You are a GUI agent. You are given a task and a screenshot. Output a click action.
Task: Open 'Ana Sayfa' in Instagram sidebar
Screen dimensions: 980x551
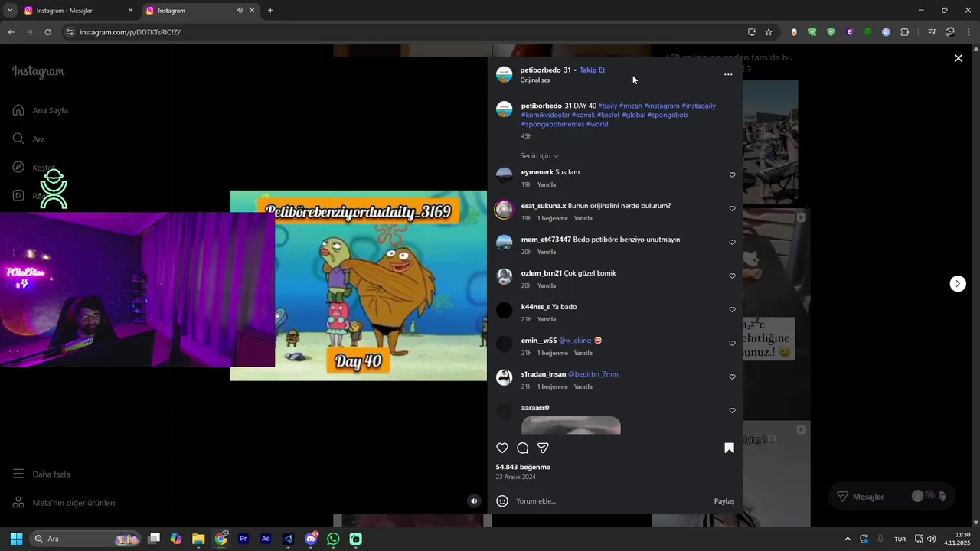40,110
